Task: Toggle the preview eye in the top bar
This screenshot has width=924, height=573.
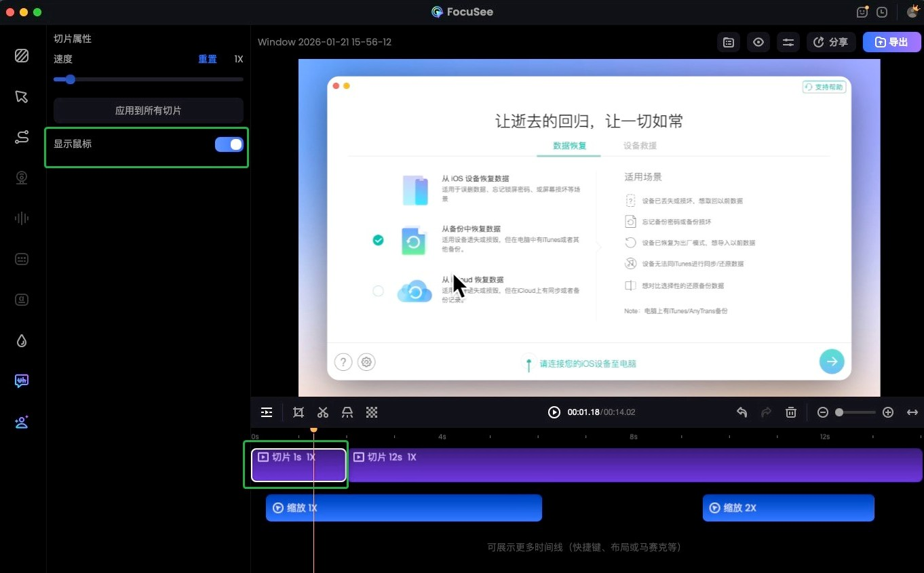Action: point(758,42)
